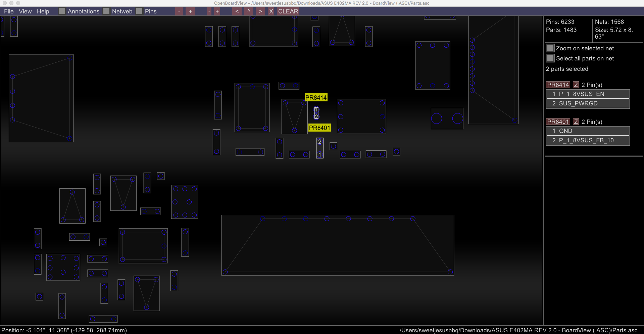The image size is (644, 334).
Task: Click the "Pins: 6233" count
Action: point(560,22)
